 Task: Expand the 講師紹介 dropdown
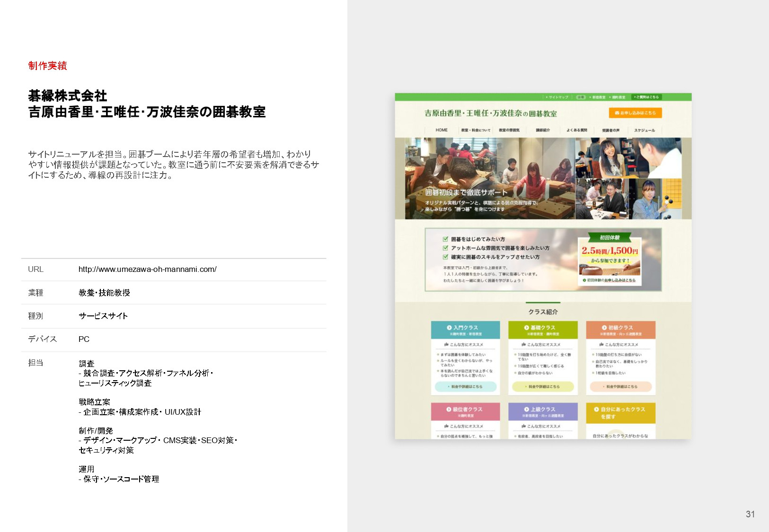[x=543, y=129]
